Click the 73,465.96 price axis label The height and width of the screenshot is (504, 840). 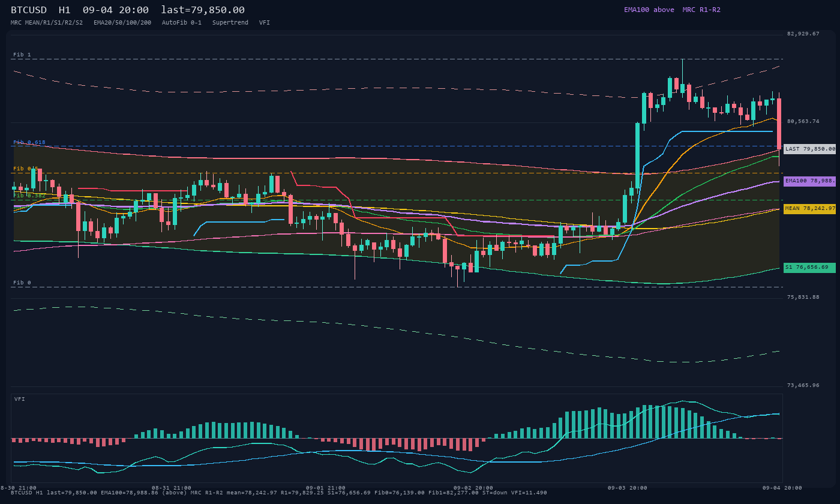(803, 385)
